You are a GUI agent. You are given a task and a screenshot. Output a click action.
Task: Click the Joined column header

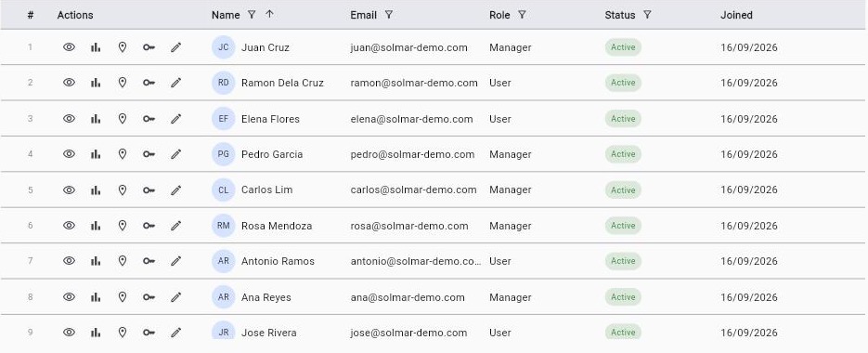pos(736,15)
